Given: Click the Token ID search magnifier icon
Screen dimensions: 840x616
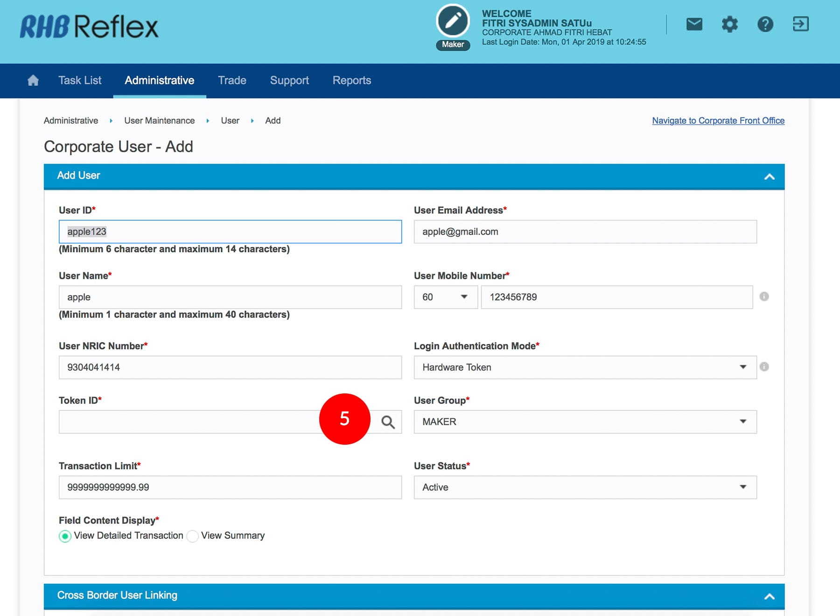Looking at the screenshot, I should (x=388, y=422).
